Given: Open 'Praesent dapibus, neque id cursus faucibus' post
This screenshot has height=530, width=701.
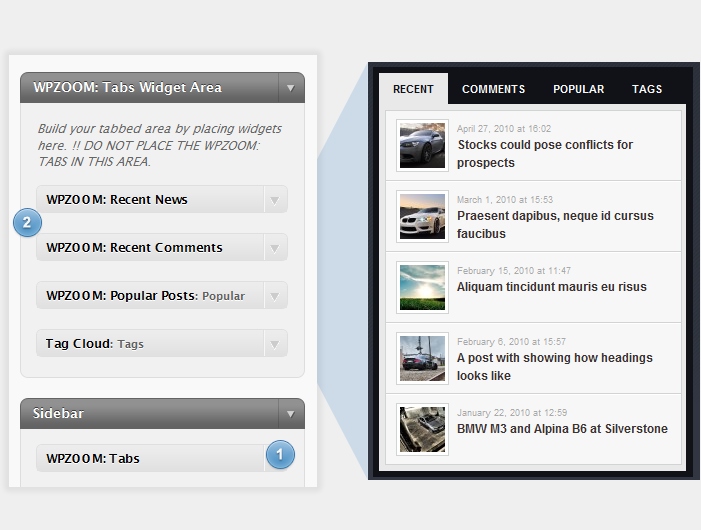Looking at the screenshot, I should [555, 225].
